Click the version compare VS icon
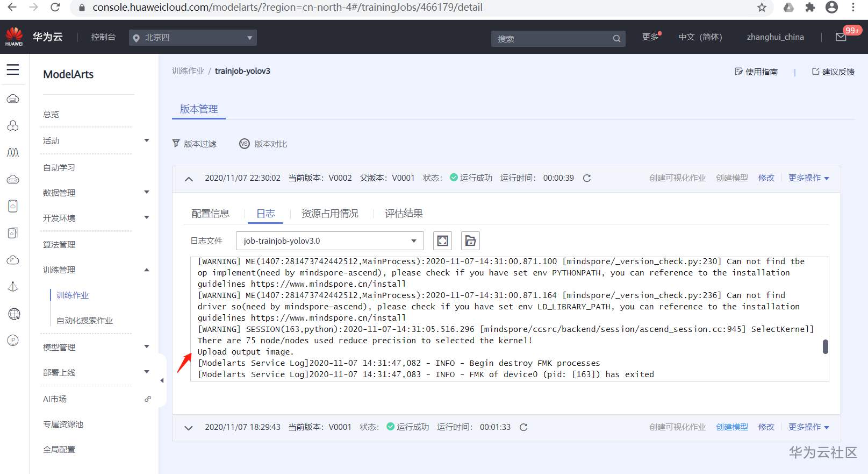The image size is (868, 474). click(x=245, y=144)
